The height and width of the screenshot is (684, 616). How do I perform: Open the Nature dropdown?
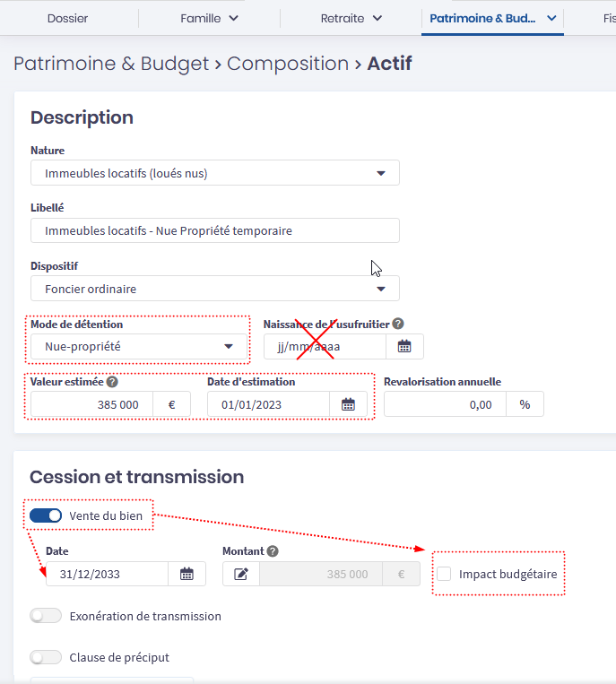(215, 173)
